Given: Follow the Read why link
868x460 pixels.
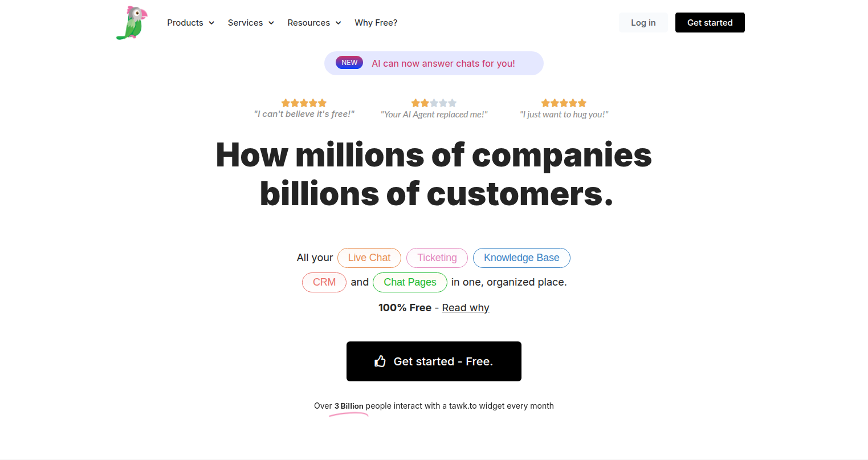Looking at the screenshot, I should pos(466,308).
